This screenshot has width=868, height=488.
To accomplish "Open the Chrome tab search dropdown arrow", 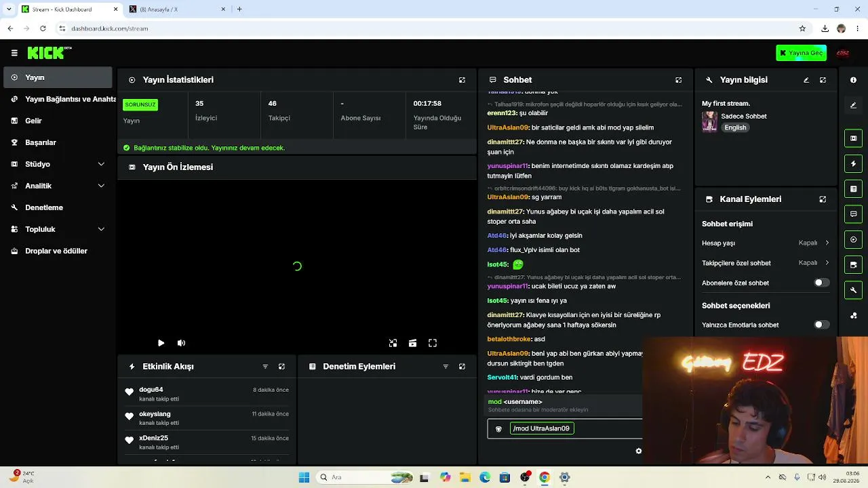I will point(9,9).
